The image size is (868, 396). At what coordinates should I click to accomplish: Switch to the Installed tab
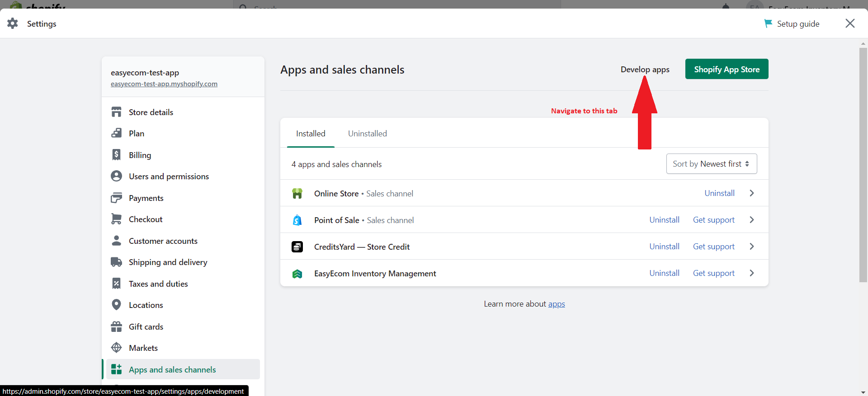pyautogui.click(x=311, y=134)
